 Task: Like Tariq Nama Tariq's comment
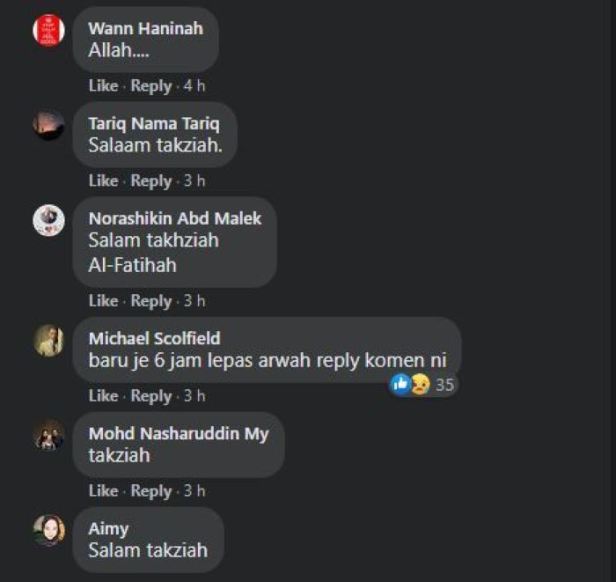pos(103,181)
